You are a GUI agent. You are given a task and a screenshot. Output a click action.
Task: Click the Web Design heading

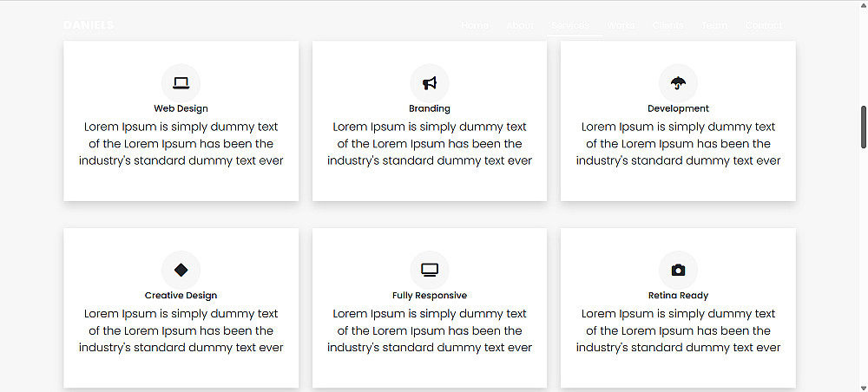[x=181, y=108]
